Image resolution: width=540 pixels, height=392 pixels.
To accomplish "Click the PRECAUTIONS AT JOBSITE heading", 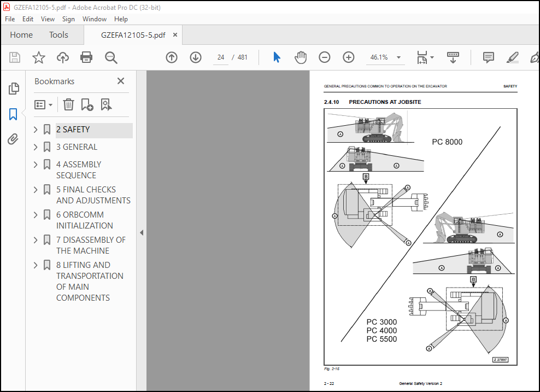I will point(385,102).
